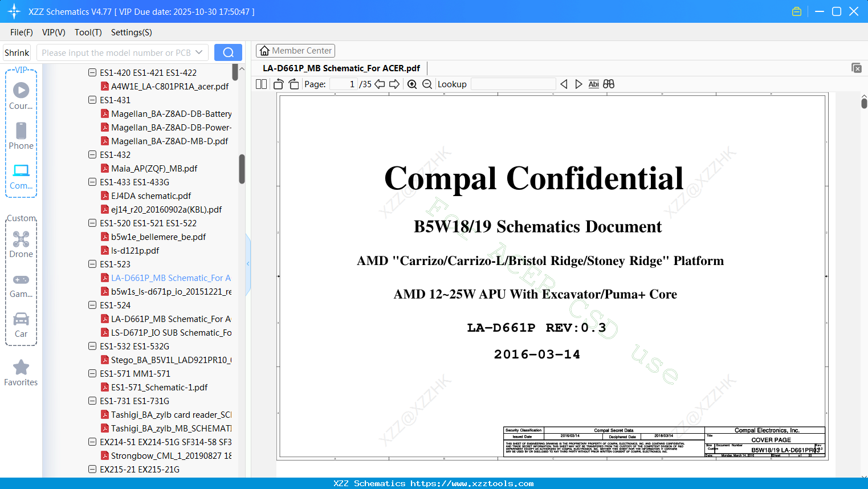Click the Member Center home icon
868x489 pixels.
tap(264, 51)
